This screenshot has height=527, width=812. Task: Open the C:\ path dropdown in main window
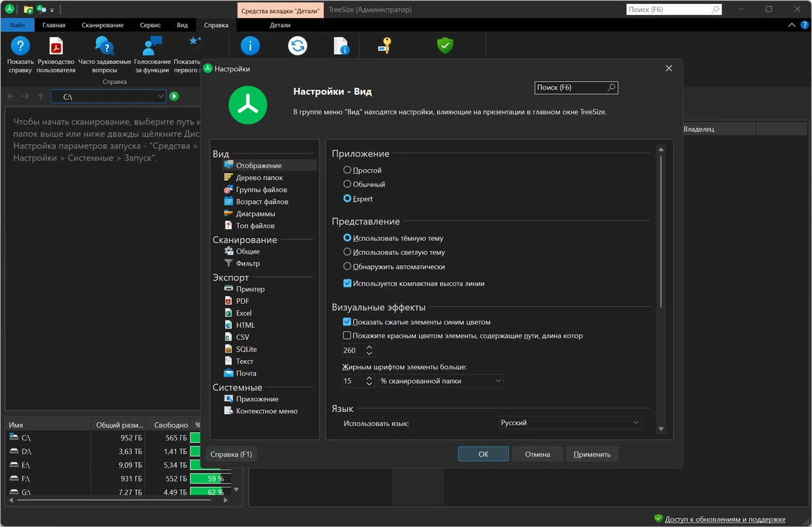pyautogui.click(x=161, y=97)
